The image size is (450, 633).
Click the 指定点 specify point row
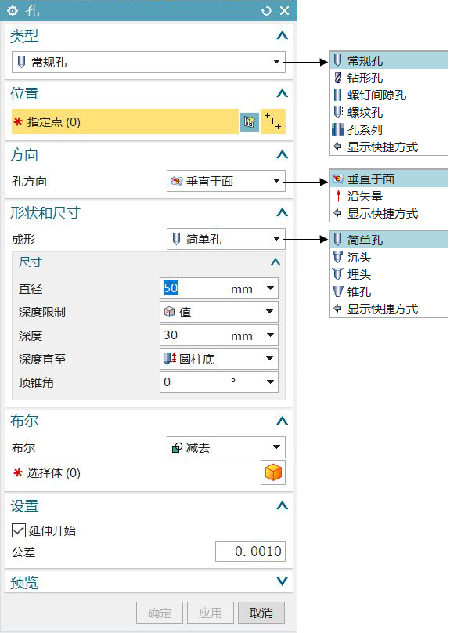tap(125, 122)
